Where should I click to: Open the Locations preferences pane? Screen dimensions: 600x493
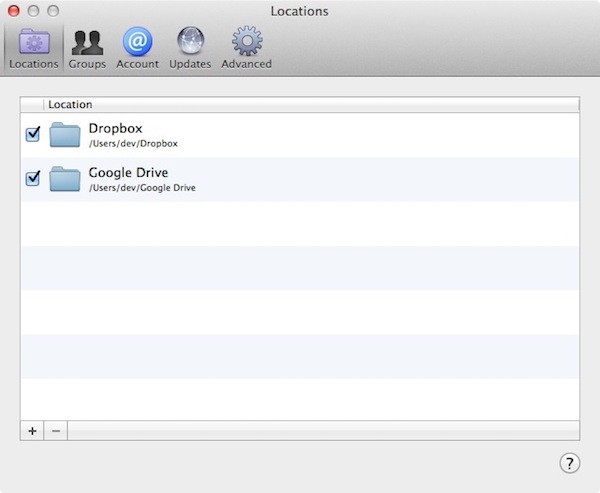tap(34, 49)
